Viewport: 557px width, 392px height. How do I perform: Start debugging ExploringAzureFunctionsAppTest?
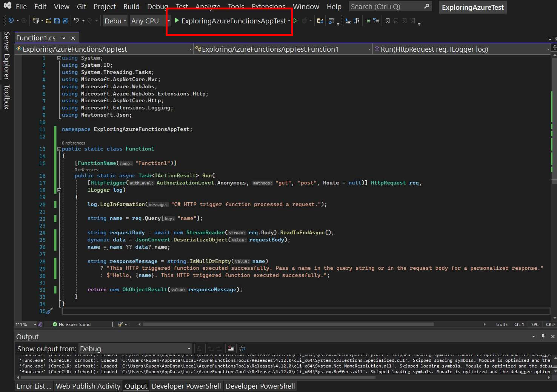tap(230, 21)
